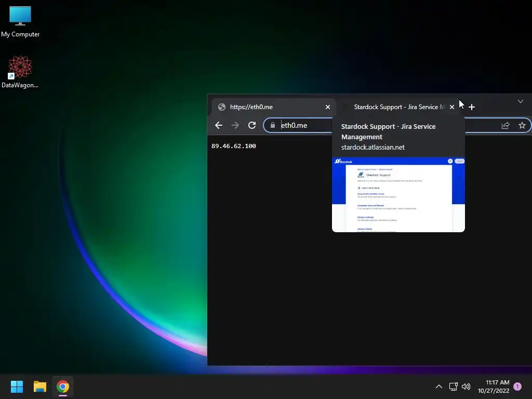The image size is (532, 399).
Task: Open the tab search chevron
Action: (x=521, y=101)
